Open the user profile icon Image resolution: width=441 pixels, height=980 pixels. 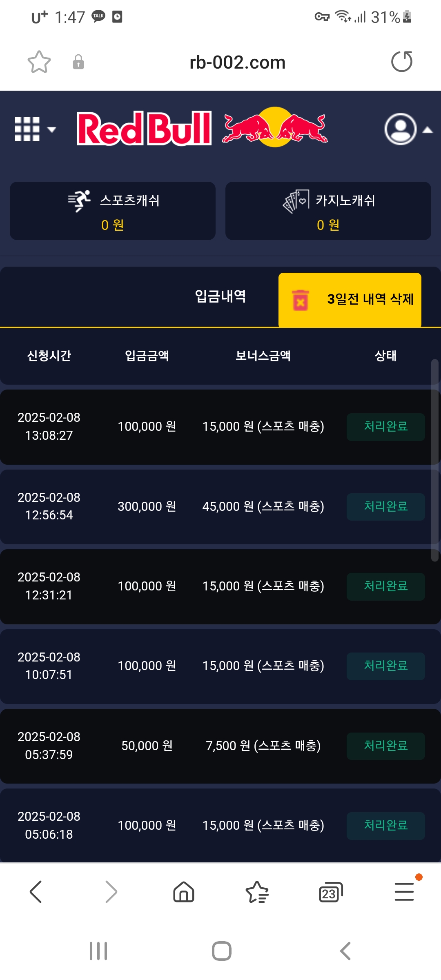400,129
